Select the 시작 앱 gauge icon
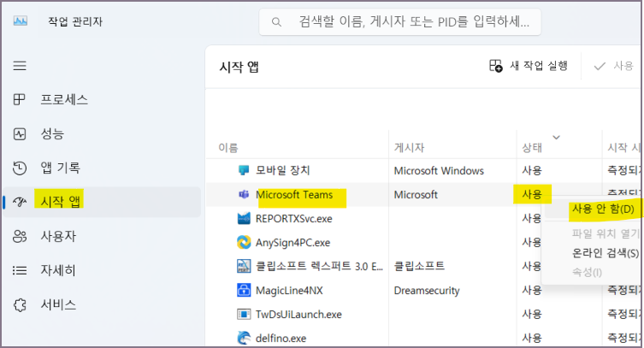The height and width of the screenshot is (348, 644). 20,202
